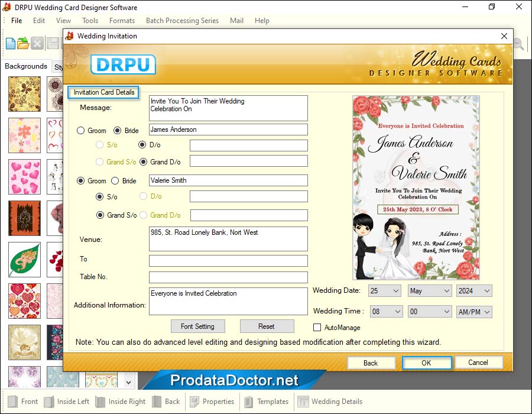Enable the AutoManage checkbox
Image resolution: width=532 pixels, height=414 pixels.
point(317,328)
